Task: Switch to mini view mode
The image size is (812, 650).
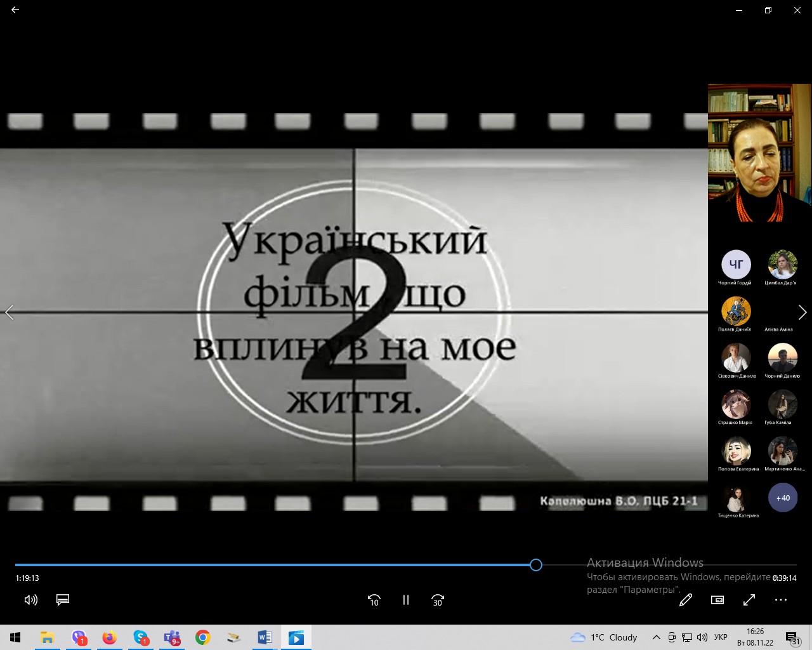Action: (717, 600)
